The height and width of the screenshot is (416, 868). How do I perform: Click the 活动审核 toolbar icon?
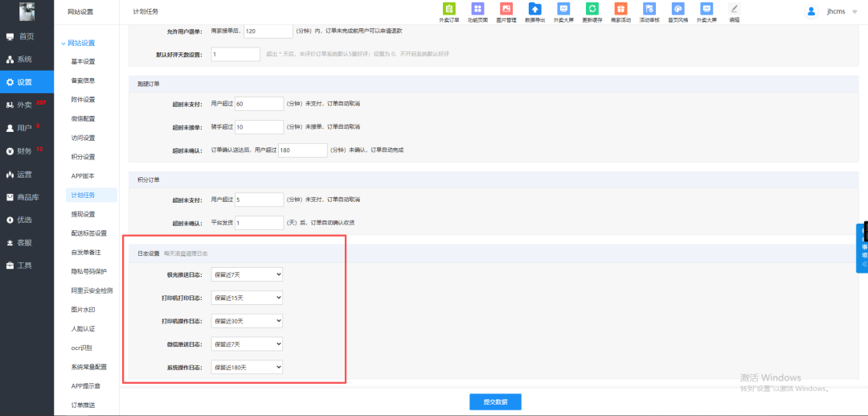click(x=648, y=11)
